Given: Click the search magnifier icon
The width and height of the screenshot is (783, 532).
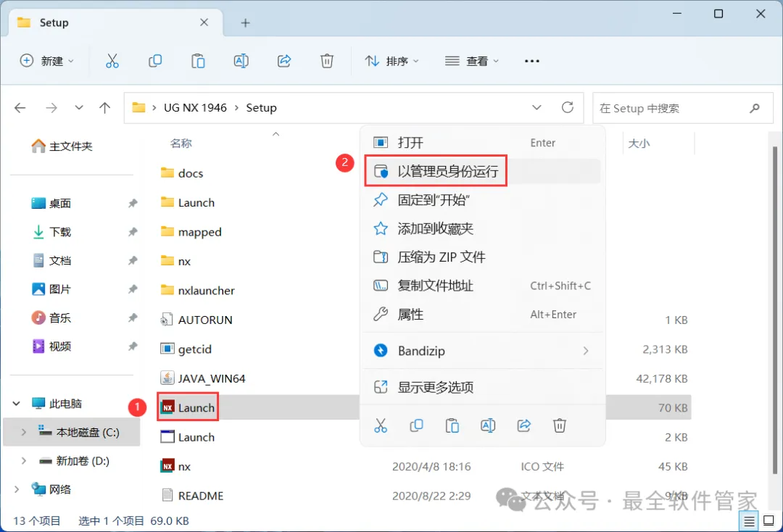Looking at the screenshot, I should [x=755, y=108].
